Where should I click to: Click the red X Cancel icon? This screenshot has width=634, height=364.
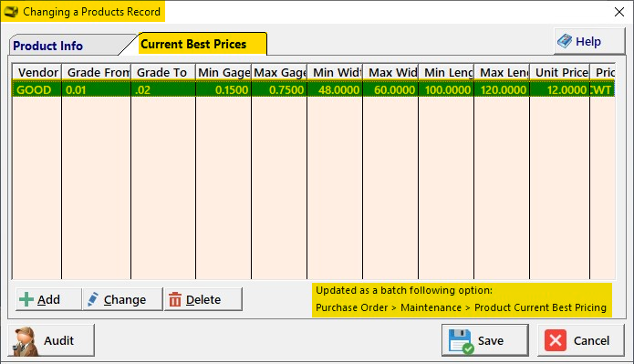[x=556, y=340]
